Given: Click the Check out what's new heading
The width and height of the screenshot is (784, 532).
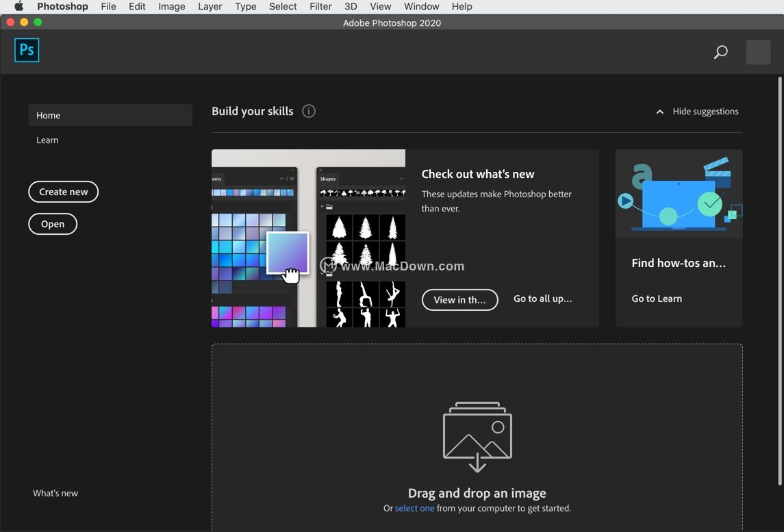Looking at the screenshot, I should tap(477, 174).
